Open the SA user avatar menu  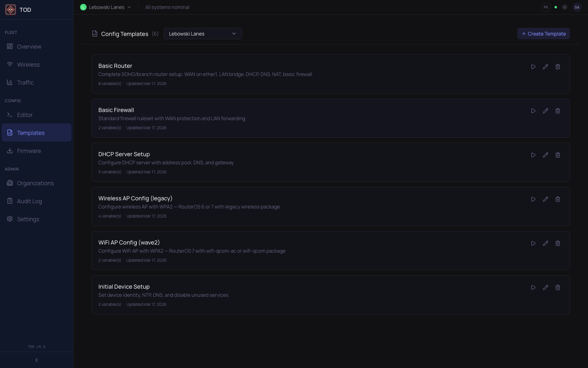pyautogui.click(x=577, y=7)
